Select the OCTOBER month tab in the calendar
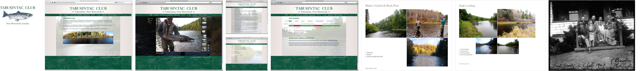Viewport: 644px width, 71px height. tap(330, 21)
